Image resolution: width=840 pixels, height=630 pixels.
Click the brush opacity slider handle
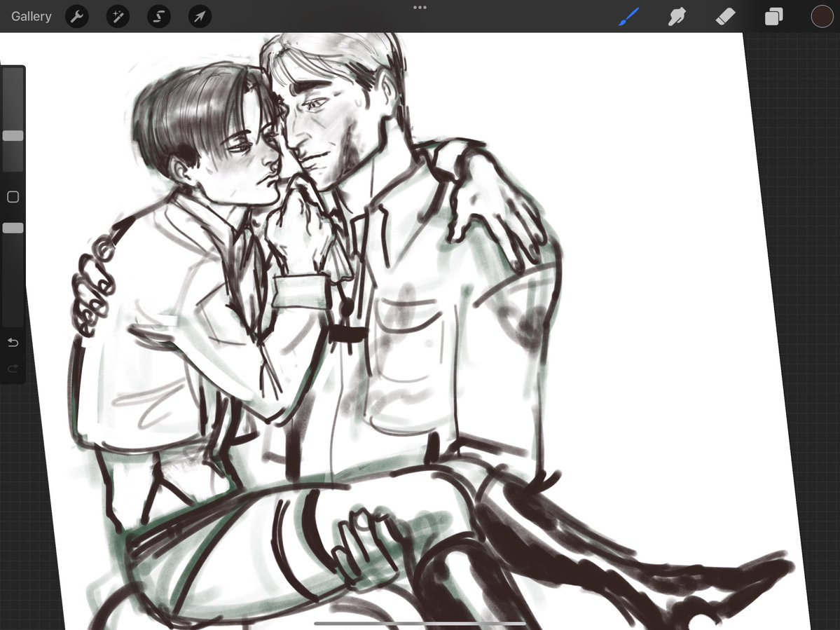[13, 228]
